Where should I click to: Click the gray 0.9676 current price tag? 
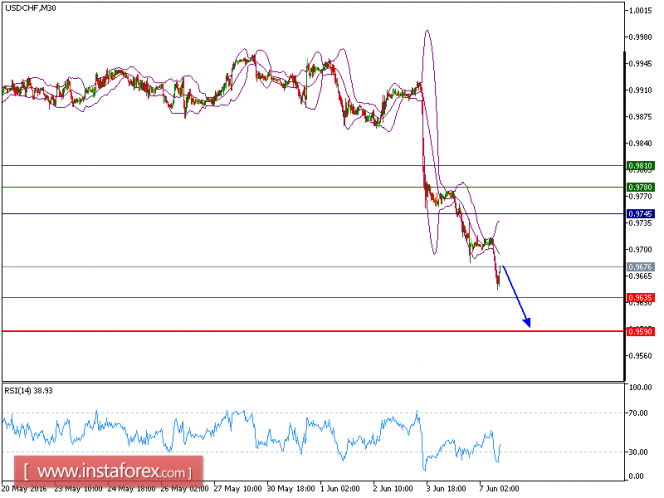click(640, 267)
